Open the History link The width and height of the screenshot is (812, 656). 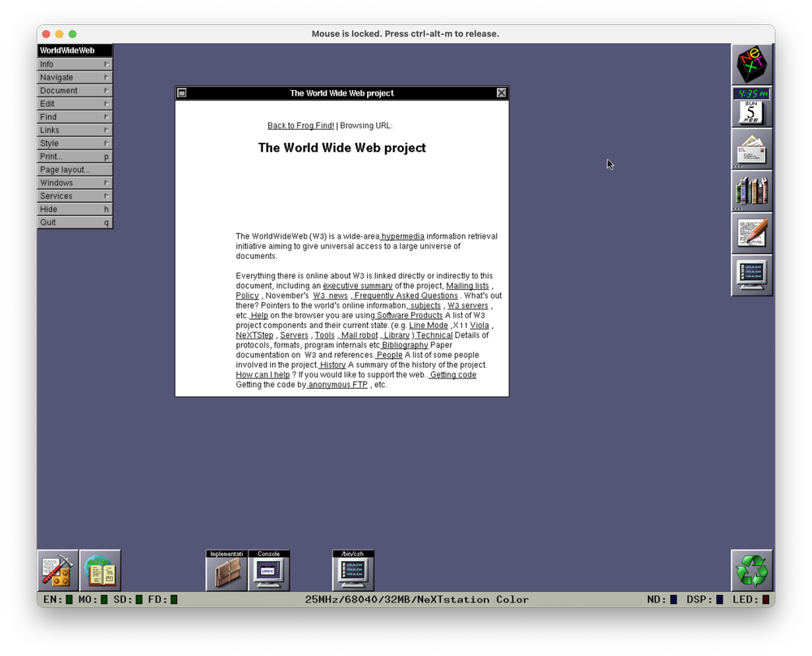point(332,365)
